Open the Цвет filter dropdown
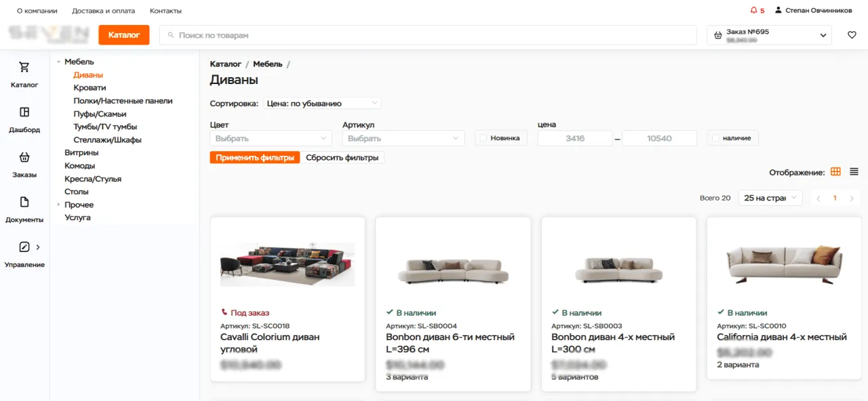Screen dimensions: 868x401 tap(271, 138)
